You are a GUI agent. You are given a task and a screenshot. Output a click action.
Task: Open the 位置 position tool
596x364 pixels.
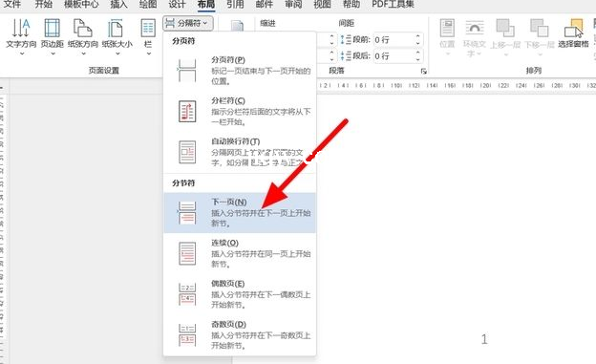[447, 37]
